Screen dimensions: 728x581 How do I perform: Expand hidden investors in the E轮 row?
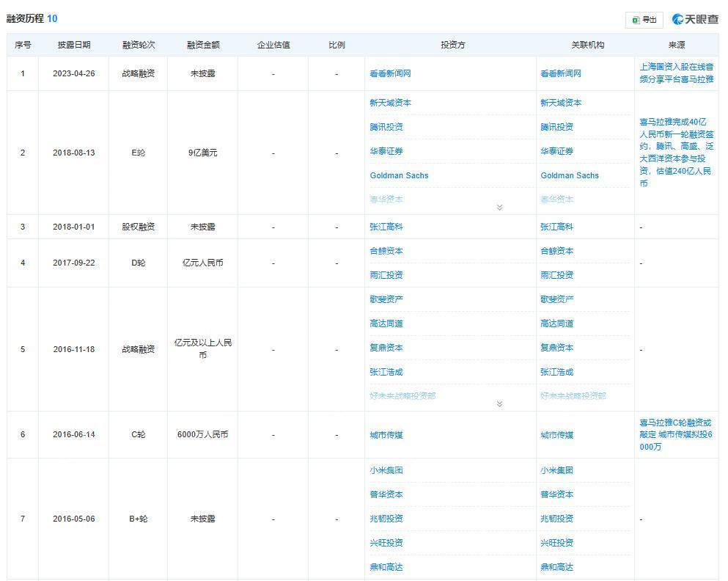tap(501, 208)
